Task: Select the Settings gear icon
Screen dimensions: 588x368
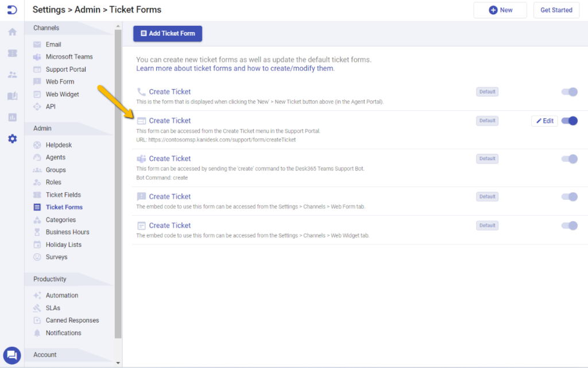Action: tap(13, 139)
